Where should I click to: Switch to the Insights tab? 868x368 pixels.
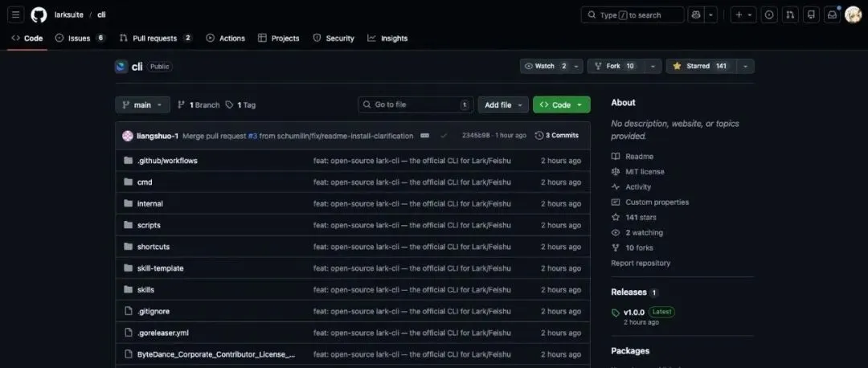point(387,39)
